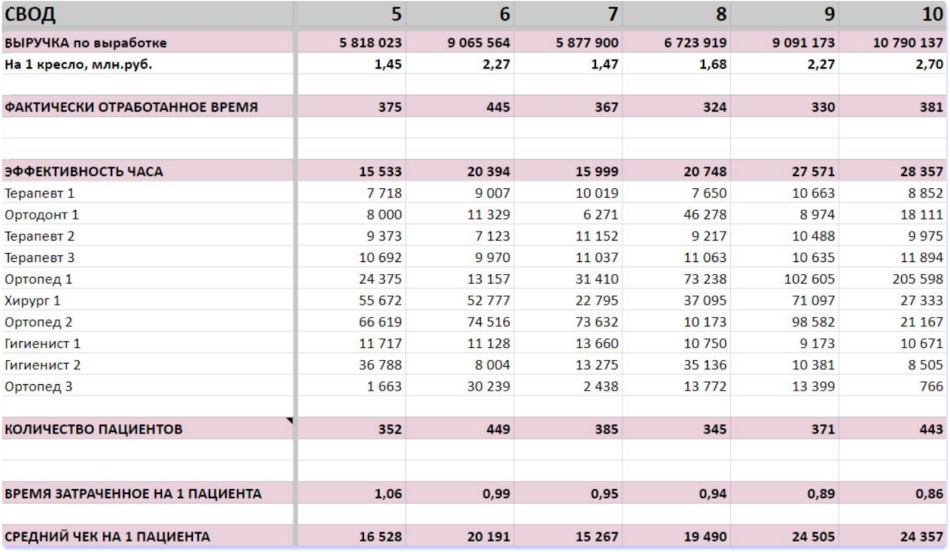Select the СВОД header cell

30,14
